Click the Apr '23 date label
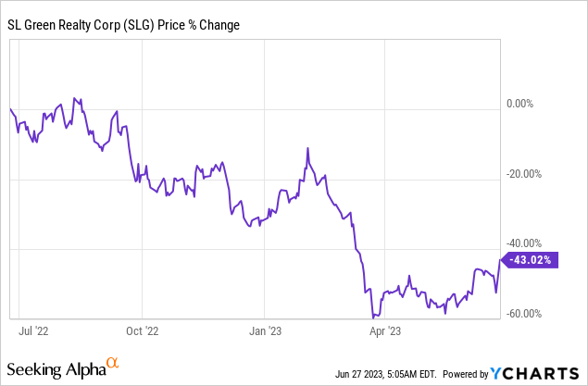The height and width of the screenshot is (386, 588). pyautogui.click(x=383, y=329)
